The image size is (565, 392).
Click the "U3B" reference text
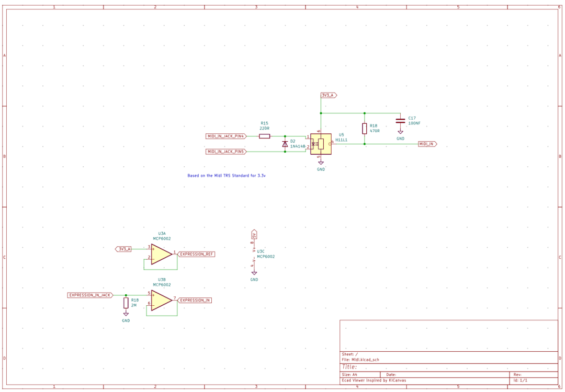[162, 280]
